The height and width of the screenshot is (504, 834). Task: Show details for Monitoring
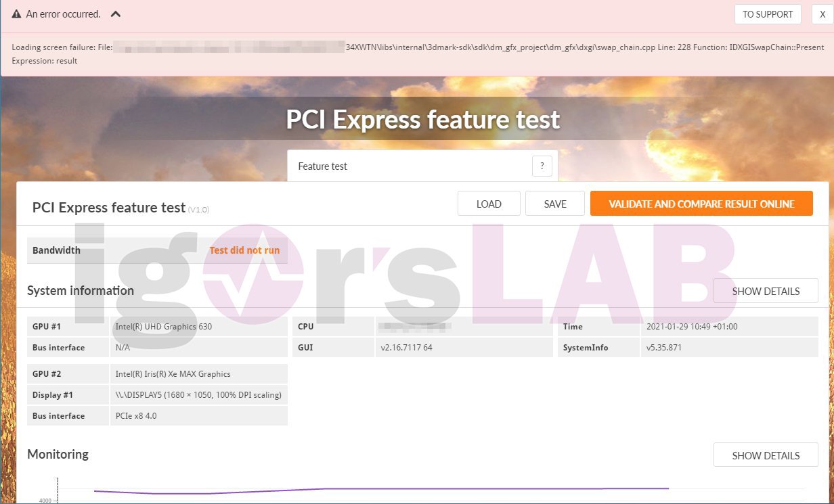(766, 455)
